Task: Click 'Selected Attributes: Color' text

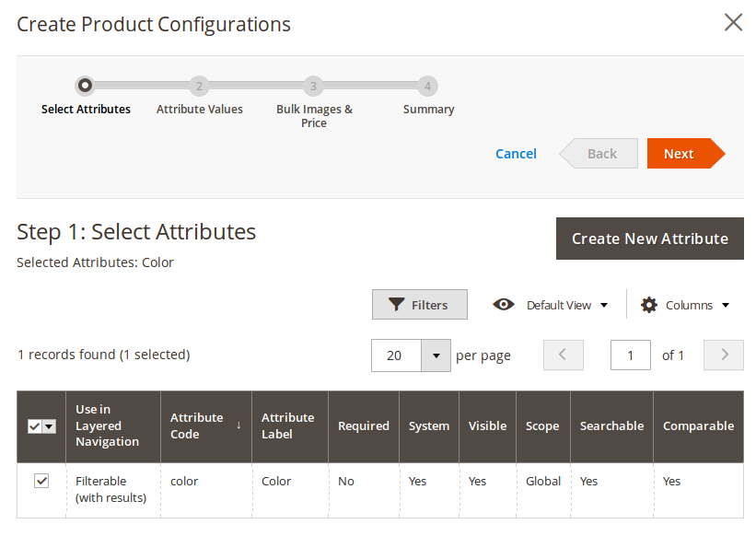Action: pos(95,262)
